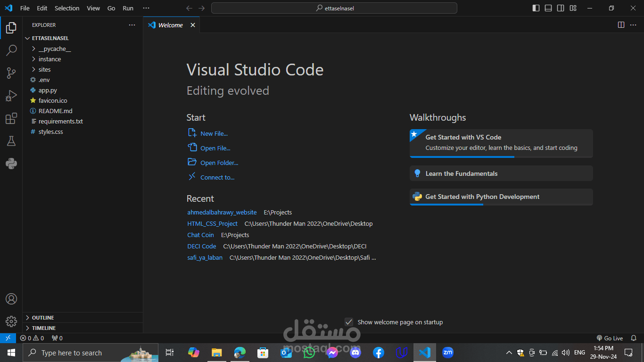Click the Connect to... link
This screenshot has width=644, height=362.
coord(211,177)
